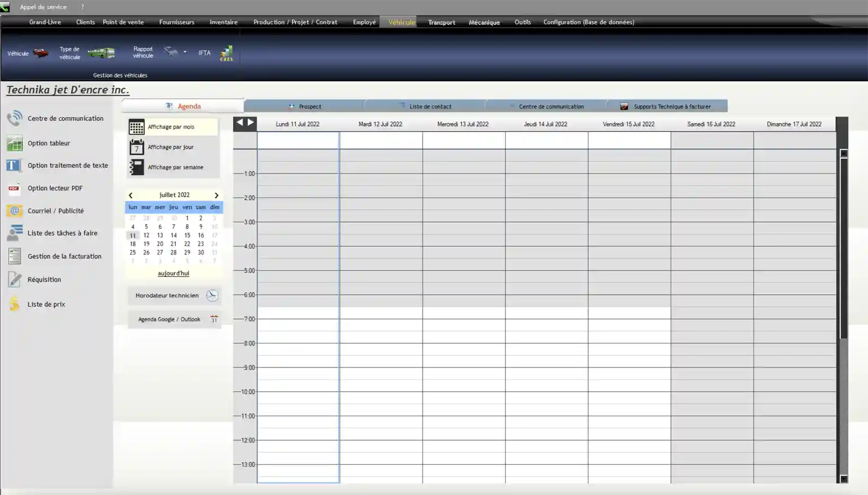
Task: Switch to Affichage par jour view
Action: (173, 147)
